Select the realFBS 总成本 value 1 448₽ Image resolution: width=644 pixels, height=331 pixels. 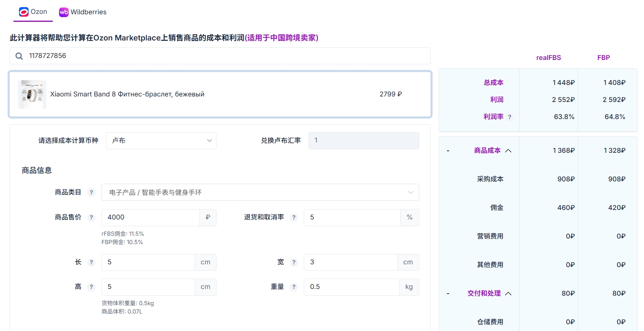(563, 83)
